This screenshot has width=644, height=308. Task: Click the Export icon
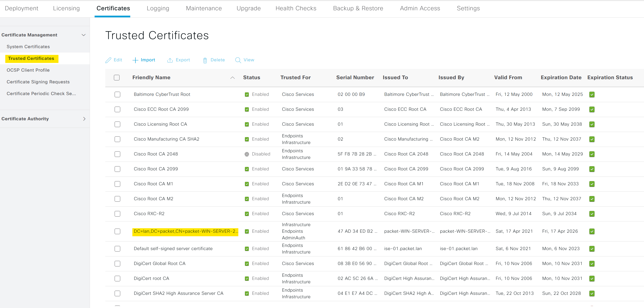tap(170, 60)
